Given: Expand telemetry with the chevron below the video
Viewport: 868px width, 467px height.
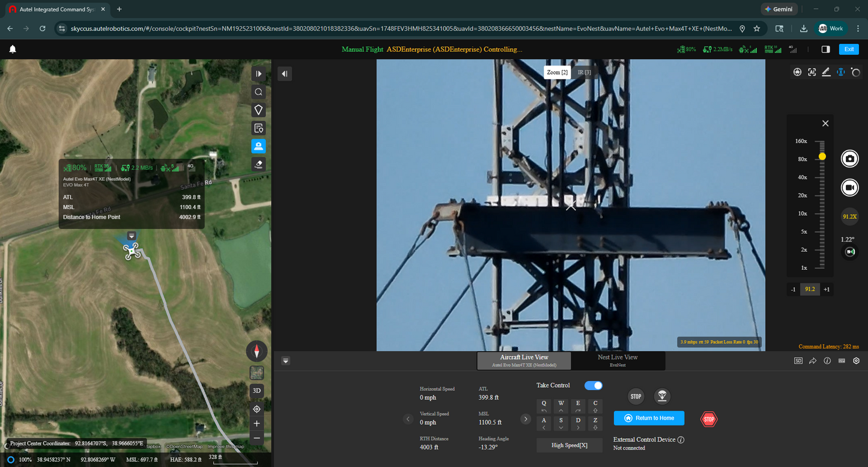Looking at the screenshot, I should pos(285,361).
